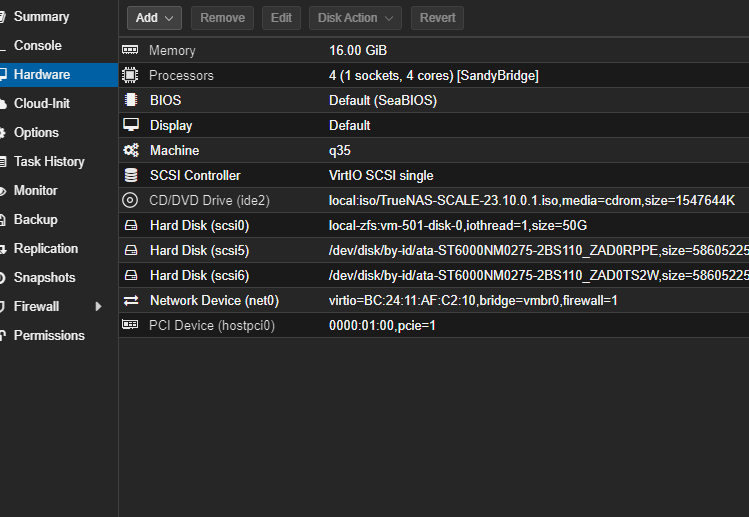This screenshot has height=517, width=749.
Task: Open the Snapshots section
Action: [x=44, y=278]
